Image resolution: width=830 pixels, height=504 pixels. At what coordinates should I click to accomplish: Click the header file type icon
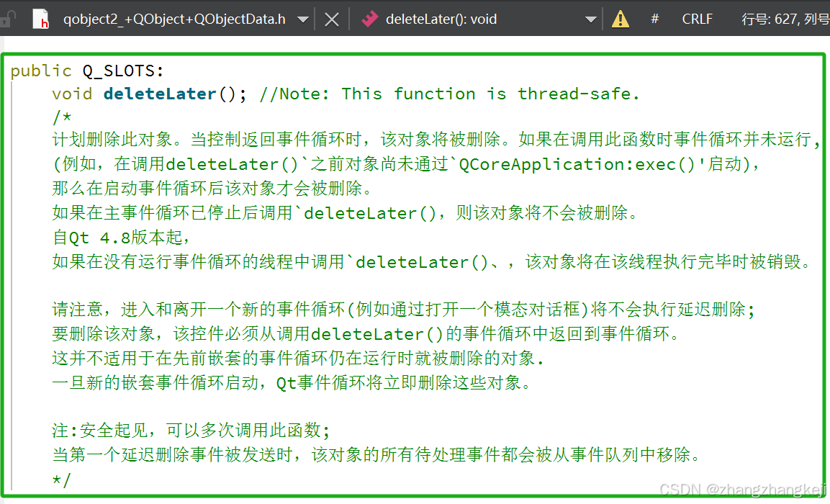point(41,19)
